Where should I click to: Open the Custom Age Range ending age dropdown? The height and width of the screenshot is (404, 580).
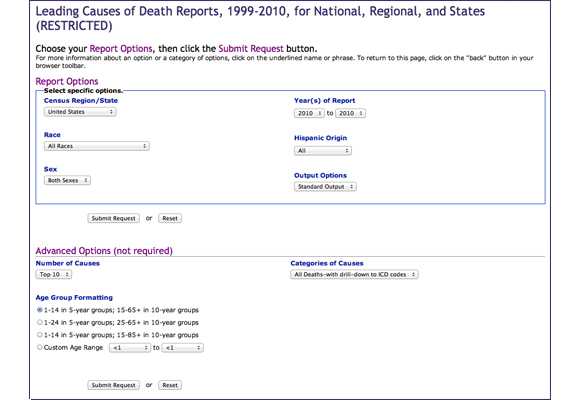click(182, 348)
